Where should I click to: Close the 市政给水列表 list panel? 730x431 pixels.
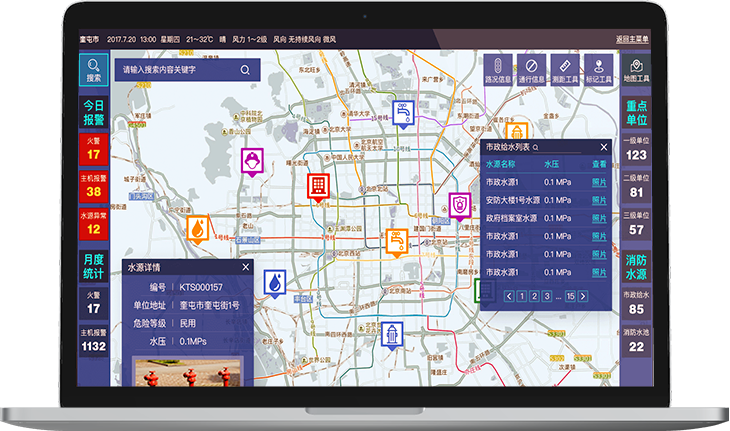tap(603, 147)
